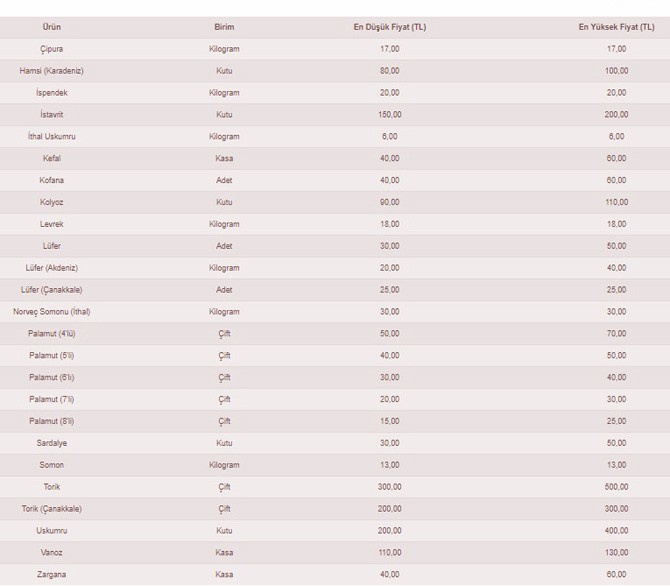Select the Kolyoz product cell
Screen dimensions: 670x586
(x=52, y=202)
